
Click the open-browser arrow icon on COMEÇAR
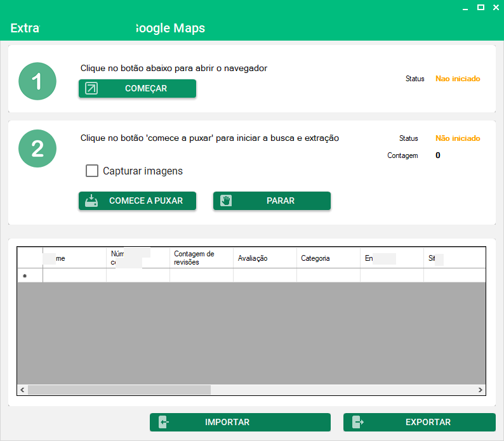(91, 89)
